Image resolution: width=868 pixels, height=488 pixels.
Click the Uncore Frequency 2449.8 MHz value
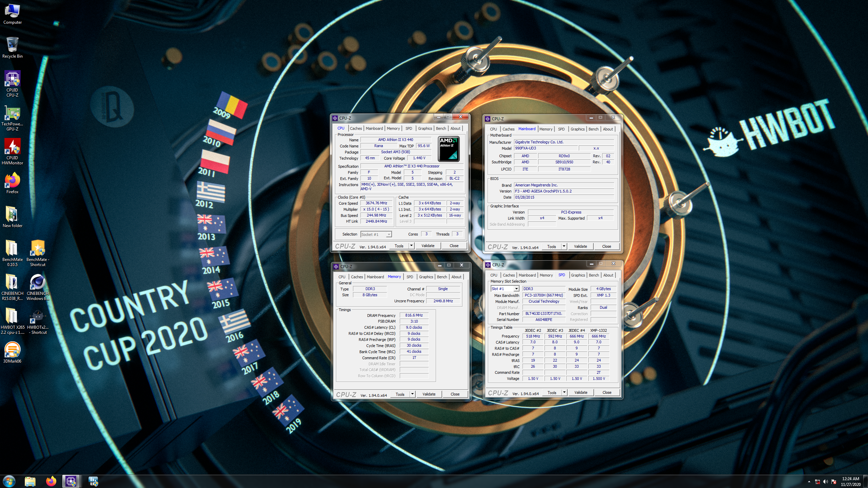(x=443, y=301)
